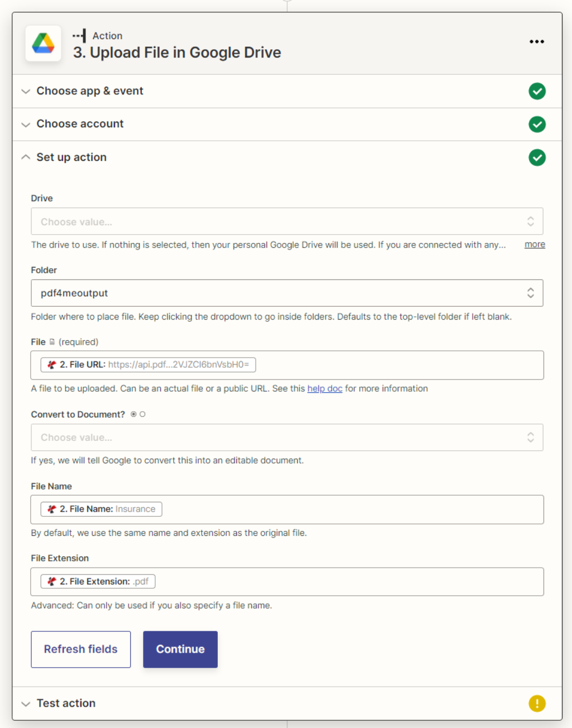Click the file icon beside File label

(x=52, y=342)
